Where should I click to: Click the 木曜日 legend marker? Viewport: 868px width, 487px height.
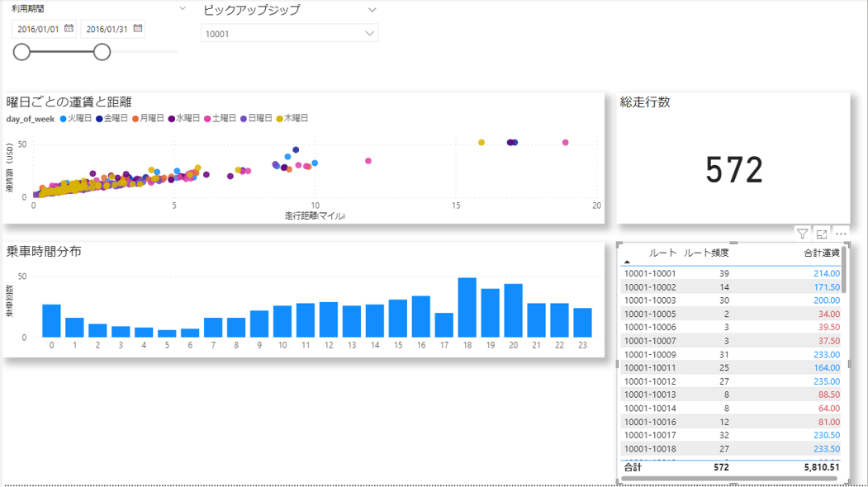(280, 119)
